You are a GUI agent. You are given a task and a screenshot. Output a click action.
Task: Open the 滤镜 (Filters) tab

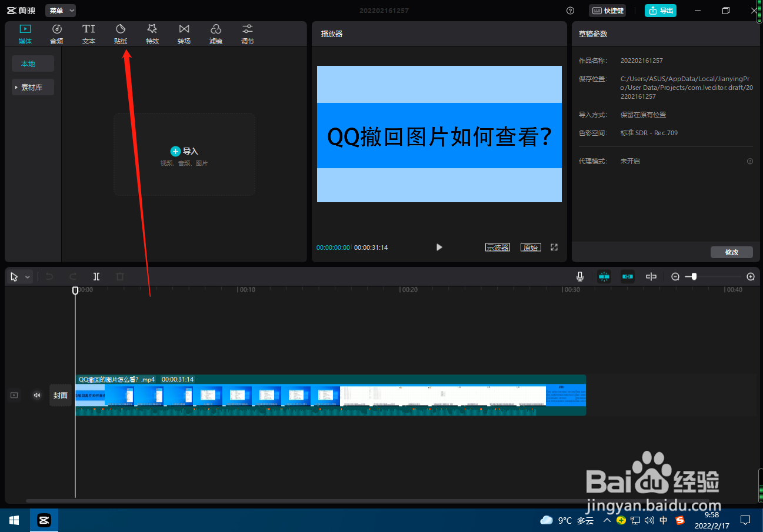(216, 34)
